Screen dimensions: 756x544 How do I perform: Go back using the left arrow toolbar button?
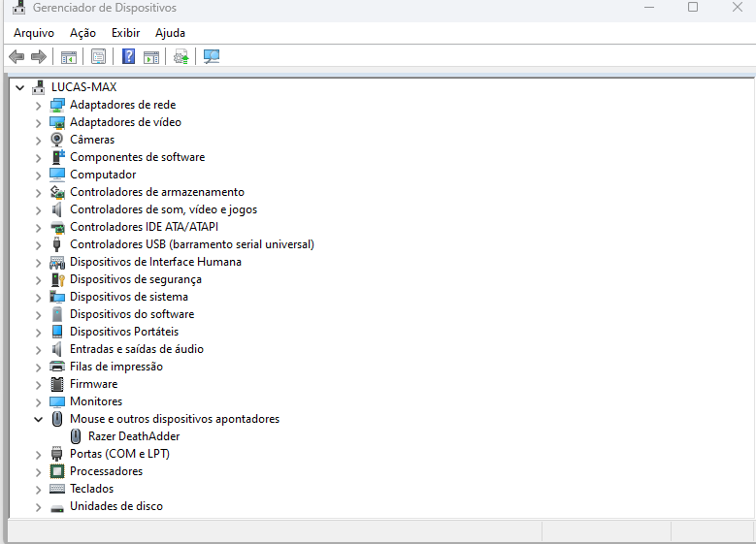16,57
